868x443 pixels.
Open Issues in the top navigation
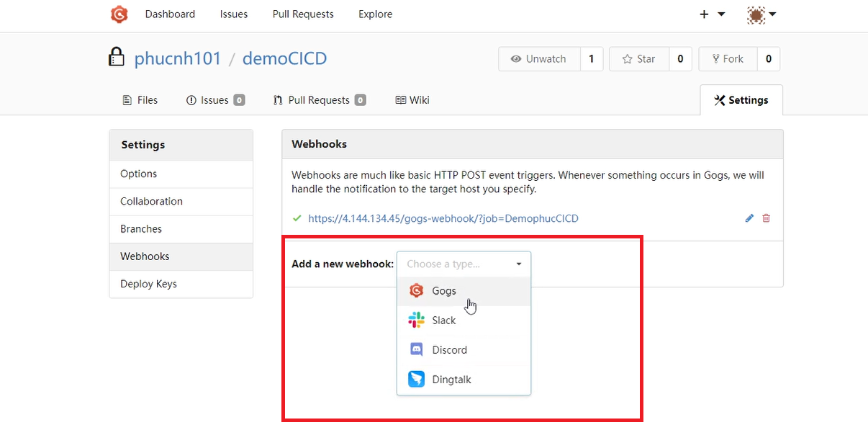[234, 14]
